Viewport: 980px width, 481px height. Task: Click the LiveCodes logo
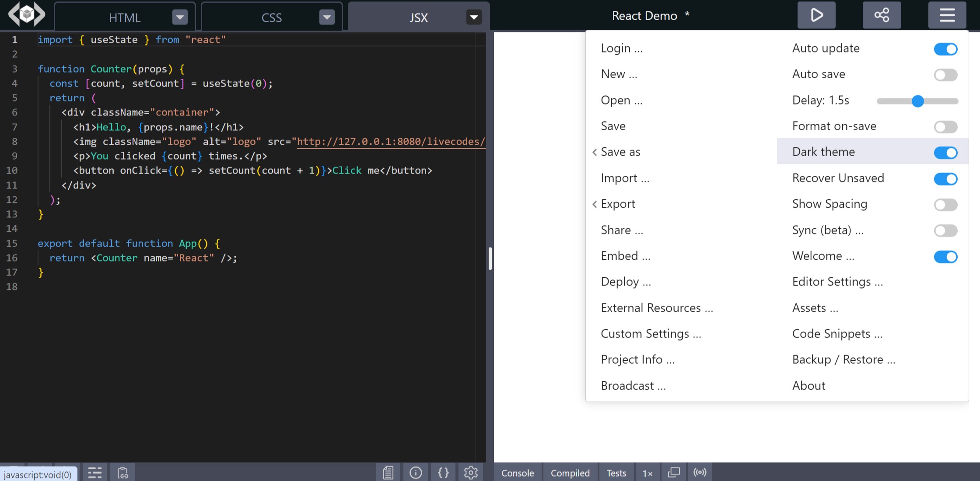26,14
